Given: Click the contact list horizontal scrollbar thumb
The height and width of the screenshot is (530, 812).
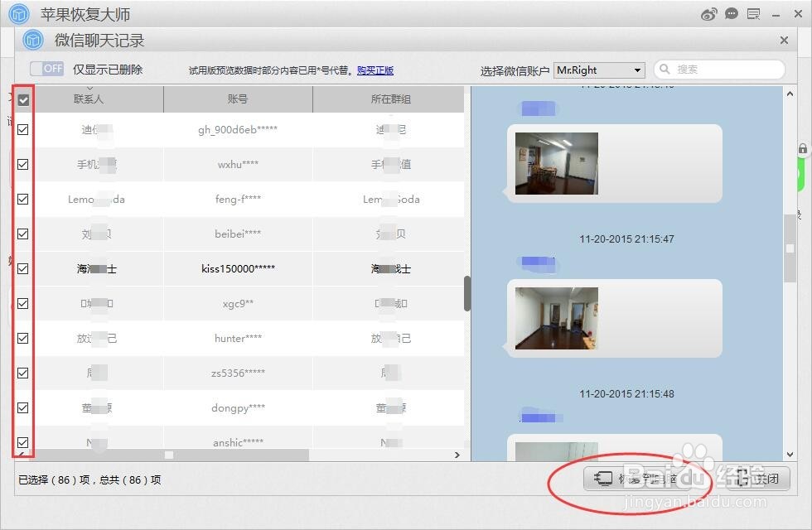Looking at the screenshot, I should pos(169,455).
